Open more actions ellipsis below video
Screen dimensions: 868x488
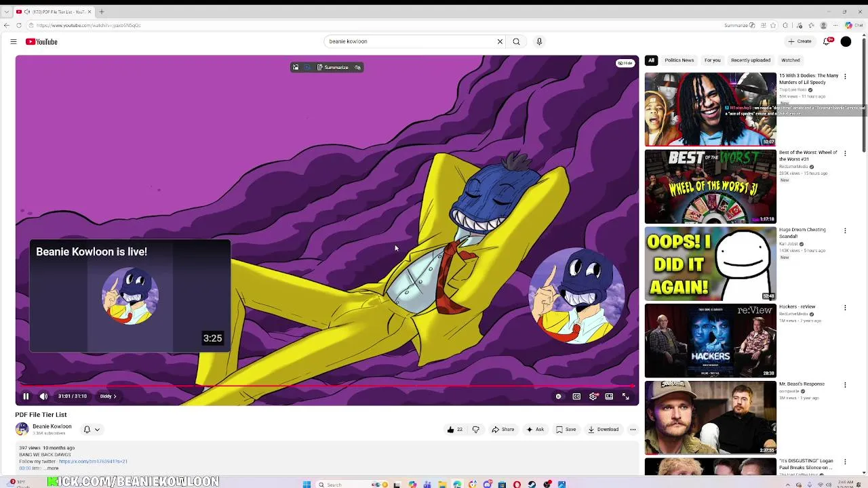633,429
